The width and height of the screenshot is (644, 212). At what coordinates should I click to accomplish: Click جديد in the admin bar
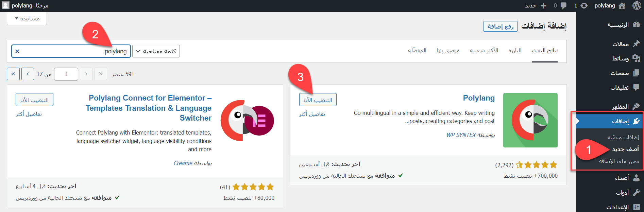tap(531, 6)
